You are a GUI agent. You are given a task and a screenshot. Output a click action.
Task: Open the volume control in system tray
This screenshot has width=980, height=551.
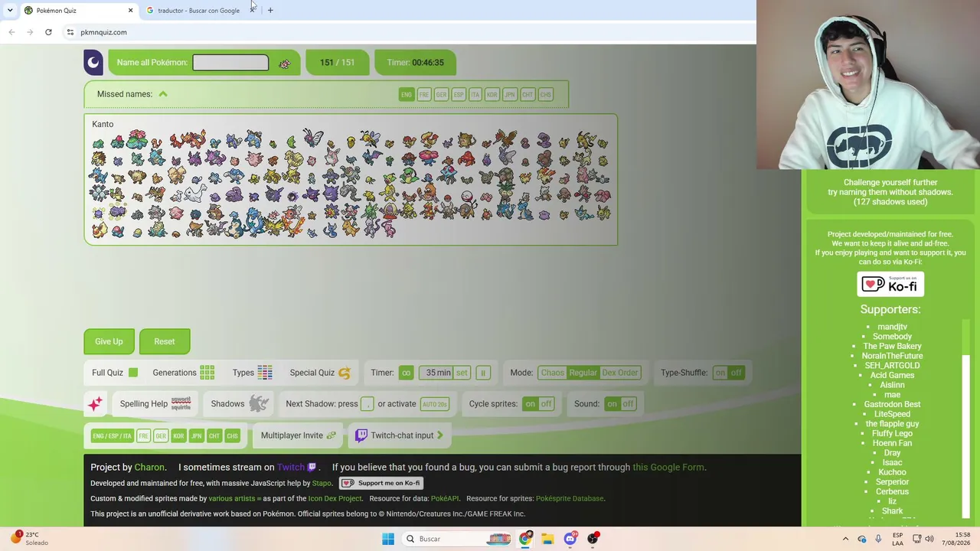click(x=929, y=539)
